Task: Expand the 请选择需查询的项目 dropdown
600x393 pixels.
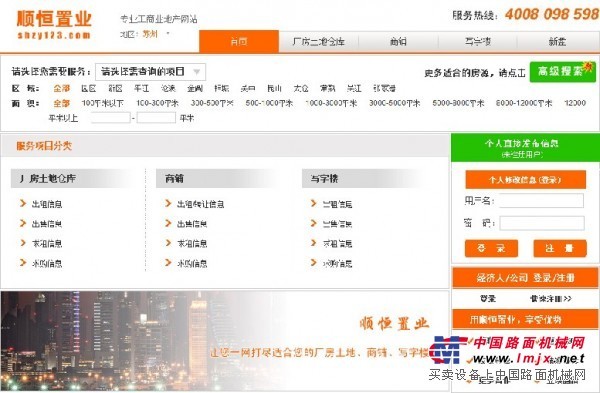Action: tap(150, 72)
